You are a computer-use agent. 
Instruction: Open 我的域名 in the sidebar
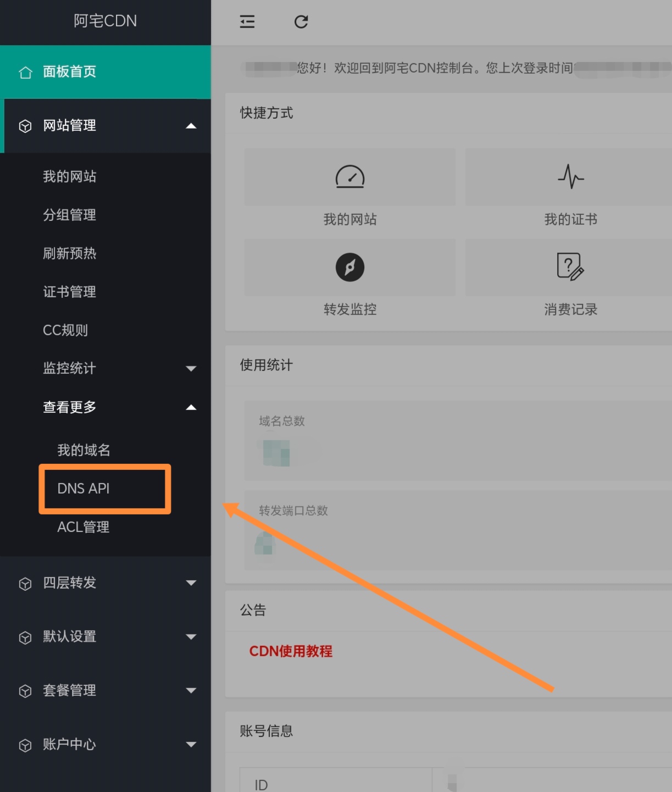point(84,450)
